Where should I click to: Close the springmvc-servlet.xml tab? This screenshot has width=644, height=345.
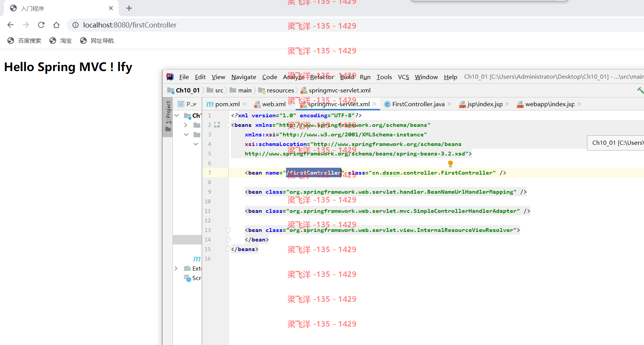coord(374,104)
